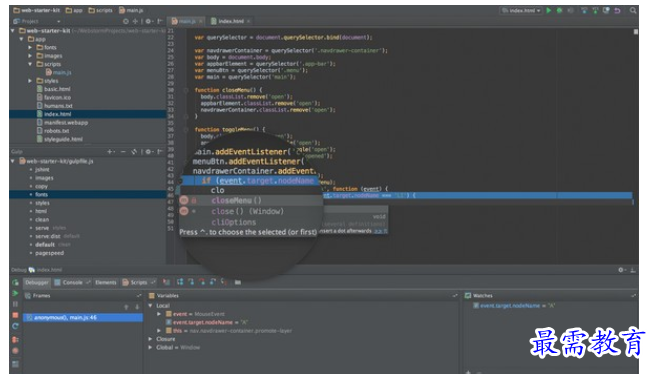Viewport: 654px width, 374px height.
Task: Click the pause program icon in debug sidebar
Action: [15, 304]
